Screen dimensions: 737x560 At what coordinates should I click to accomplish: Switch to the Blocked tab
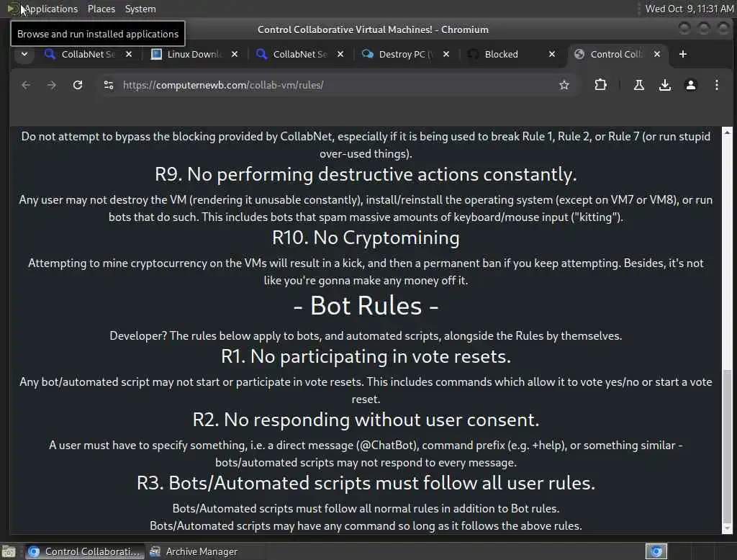510,54
